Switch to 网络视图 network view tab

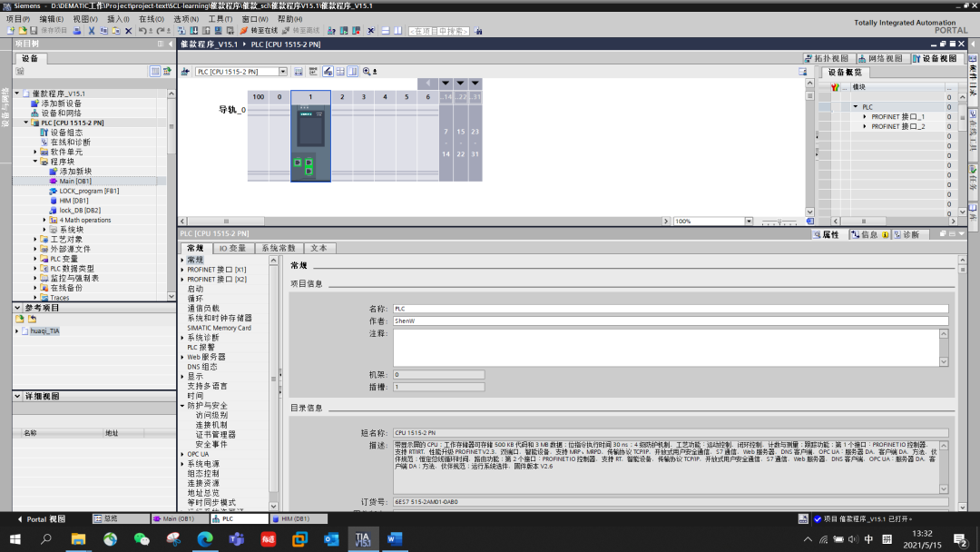click(880, 58)
